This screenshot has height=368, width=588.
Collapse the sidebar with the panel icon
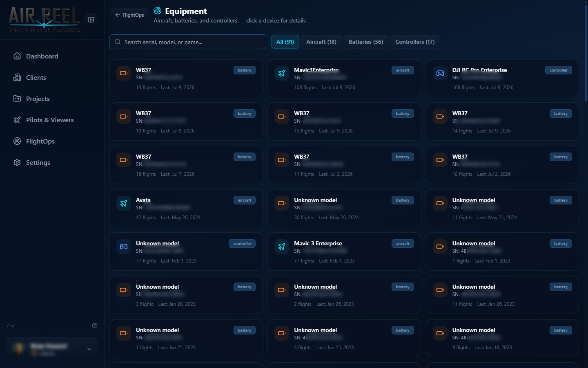click(91, 20)
